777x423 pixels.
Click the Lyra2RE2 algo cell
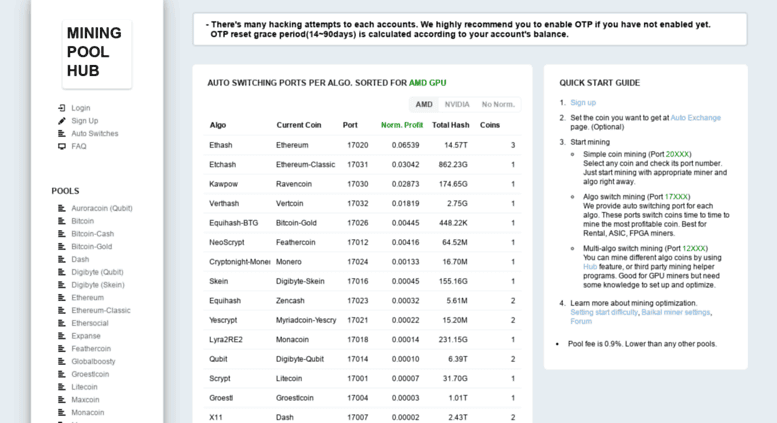pyautogui.click(x=225, y=340)
